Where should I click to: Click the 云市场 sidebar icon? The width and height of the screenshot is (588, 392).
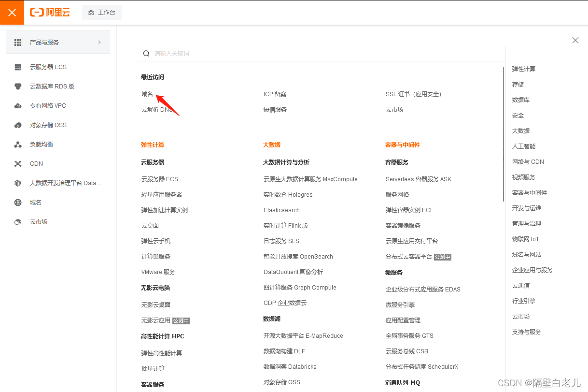[18, 222]
